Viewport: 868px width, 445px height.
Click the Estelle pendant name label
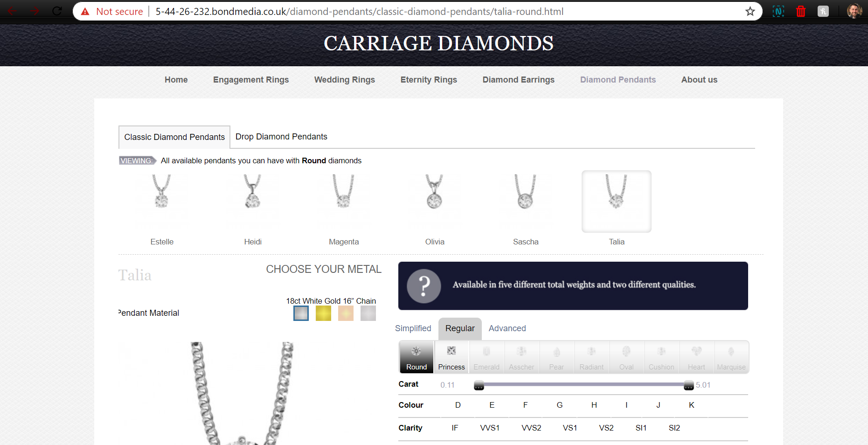point(162,242)
